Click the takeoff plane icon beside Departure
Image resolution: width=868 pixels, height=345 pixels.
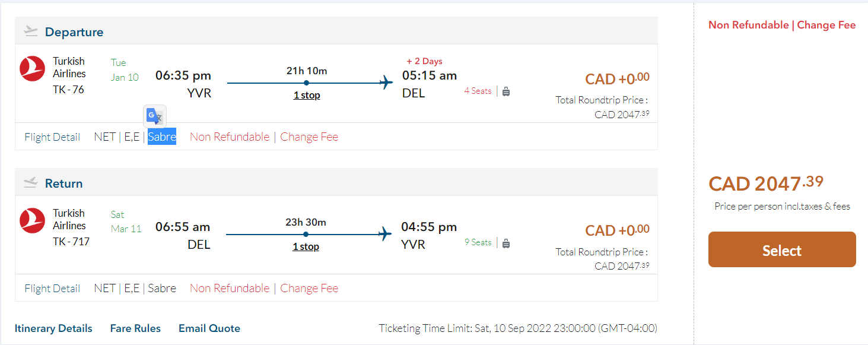31,31
